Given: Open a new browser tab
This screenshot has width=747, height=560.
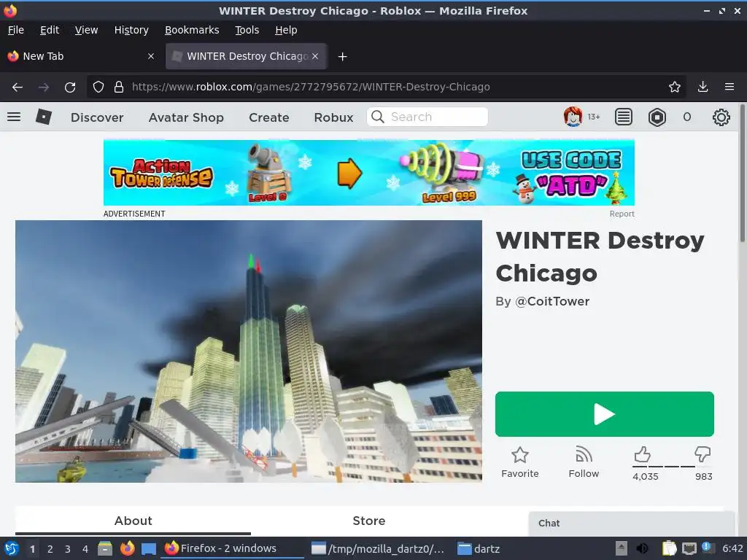Looking at the screenshot, I should coord(342,57).
